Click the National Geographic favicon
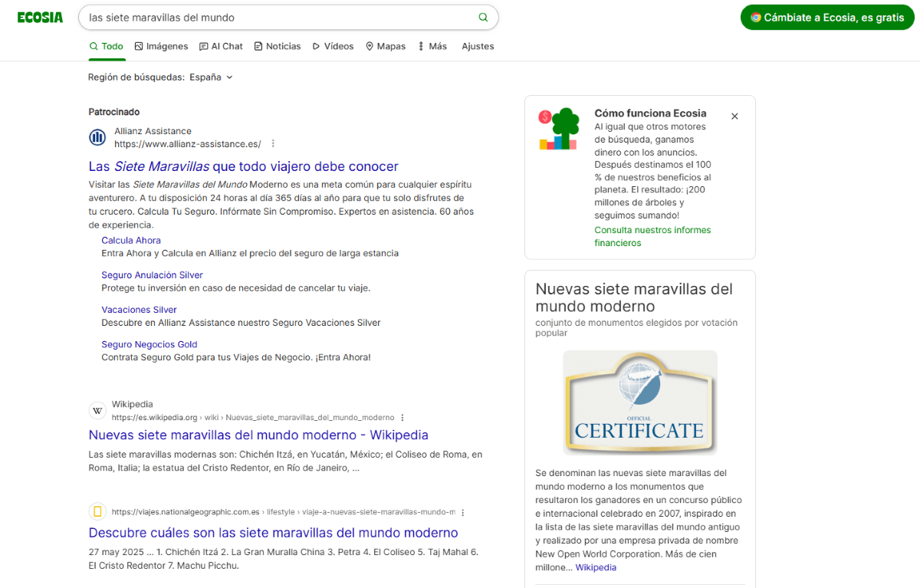Viewport: 920px width, 588px height. (x=97, y=511)
